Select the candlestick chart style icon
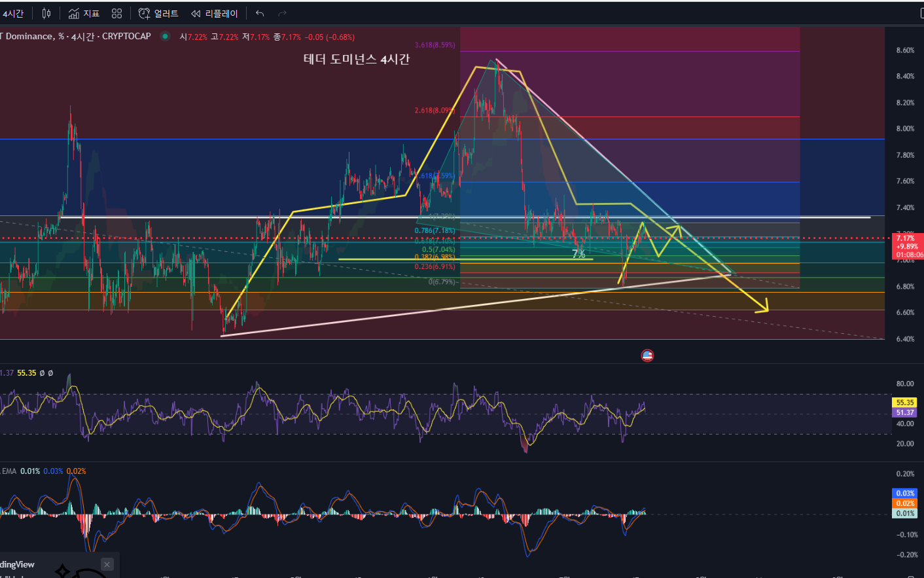 coord(46,13)
